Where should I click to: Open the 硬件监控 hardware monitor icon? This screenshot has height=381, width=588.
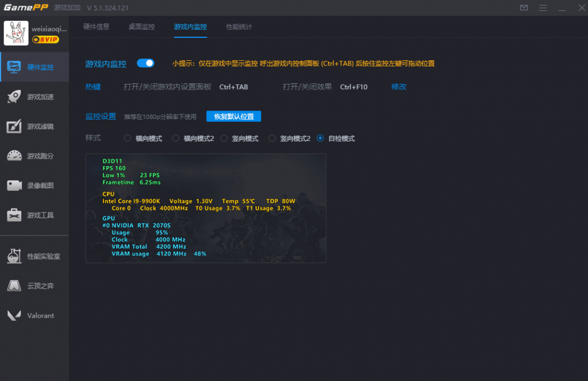click(14, 67)
